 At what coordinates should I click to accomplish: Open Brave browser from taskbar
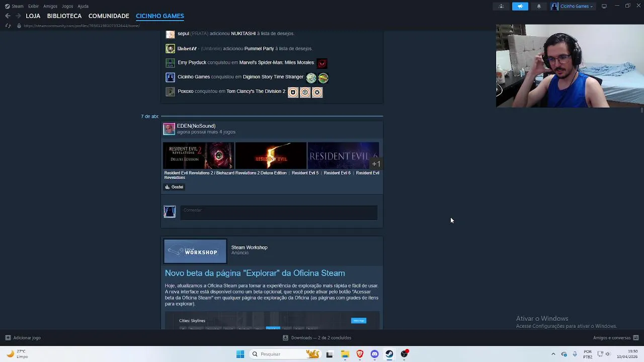[x=360, y=354]
